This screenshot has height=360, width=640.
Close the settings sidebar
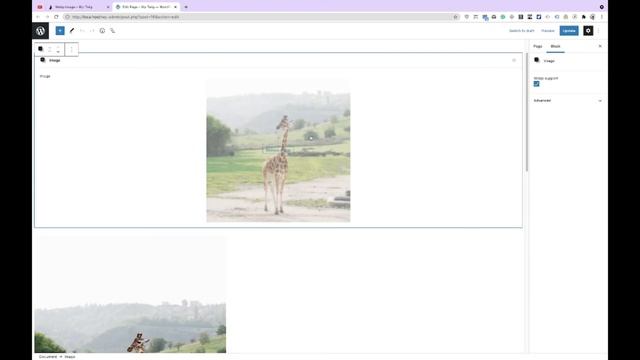600,46
